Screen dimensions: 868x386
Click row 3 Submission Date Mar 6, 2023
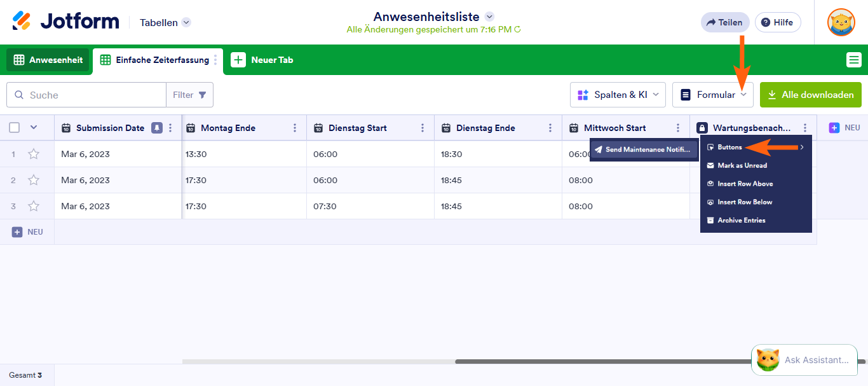(118, 206)
